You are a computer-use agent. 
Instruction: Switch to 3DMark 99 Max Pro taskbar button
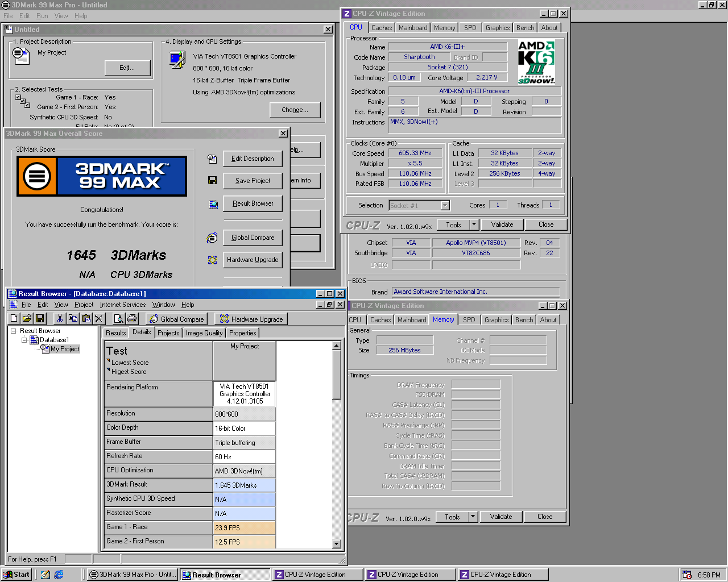[133, 575]
